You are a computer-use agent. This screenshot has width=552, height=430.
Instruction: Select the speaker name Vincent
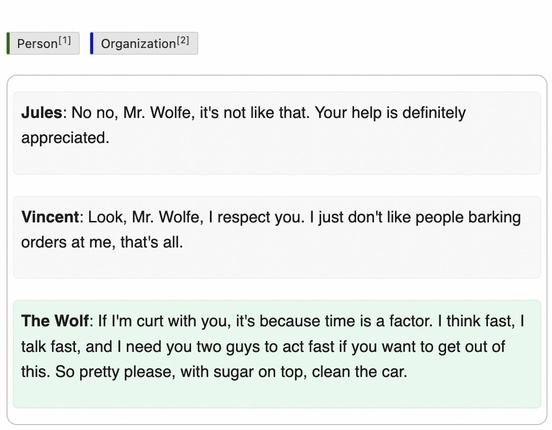point(50,217)
